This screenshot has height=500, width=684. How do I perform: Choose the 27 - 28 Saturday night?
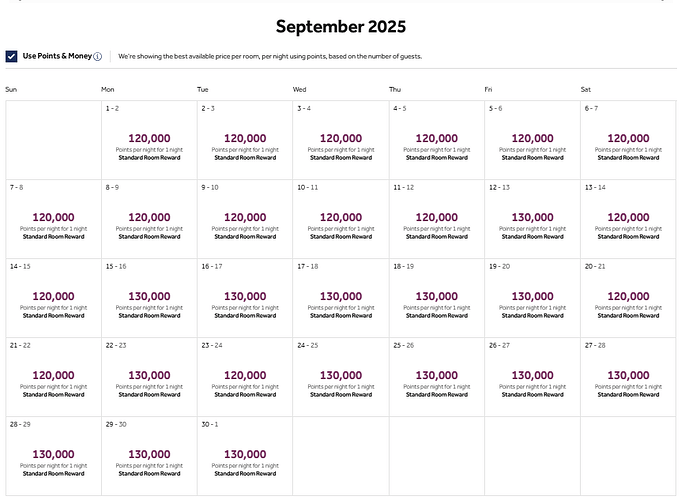click(x=628, y=377)
